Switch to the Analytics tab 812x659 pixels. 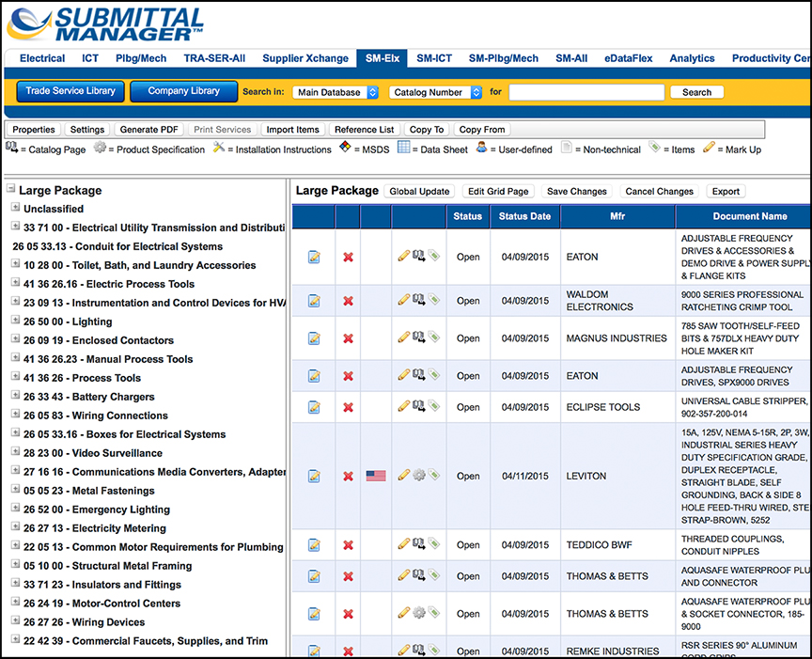(692, 58)
